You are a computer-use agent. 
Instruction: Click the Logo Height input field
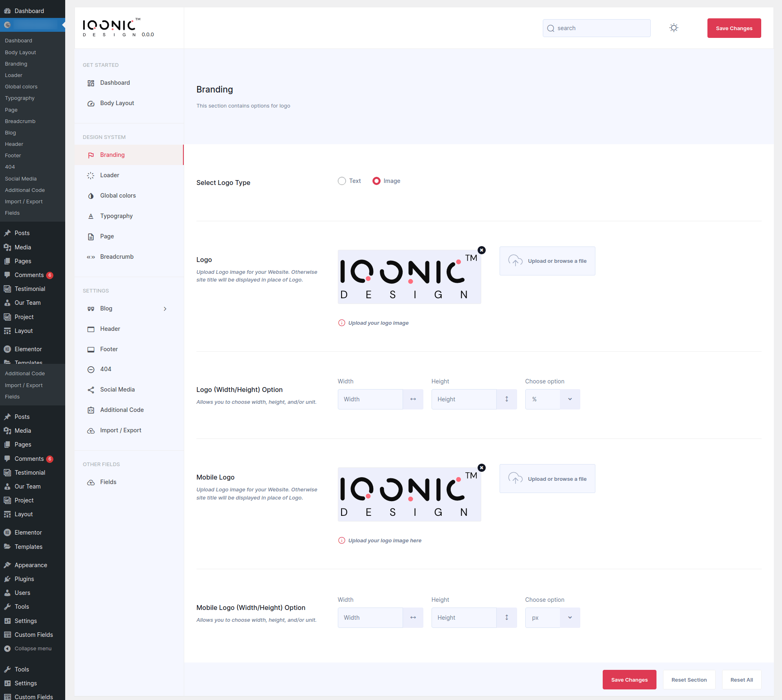[464, 399]
